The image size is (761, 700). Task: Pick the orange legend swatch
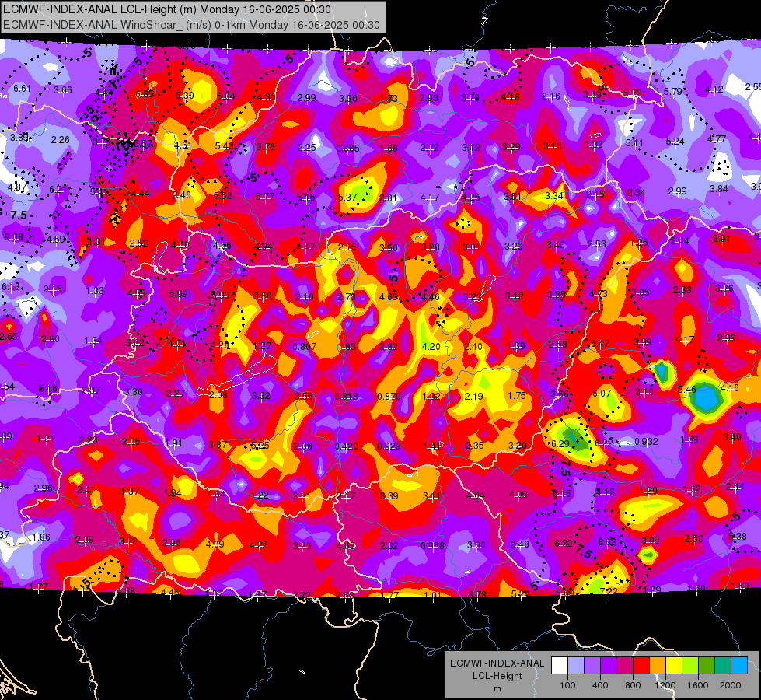658,665
